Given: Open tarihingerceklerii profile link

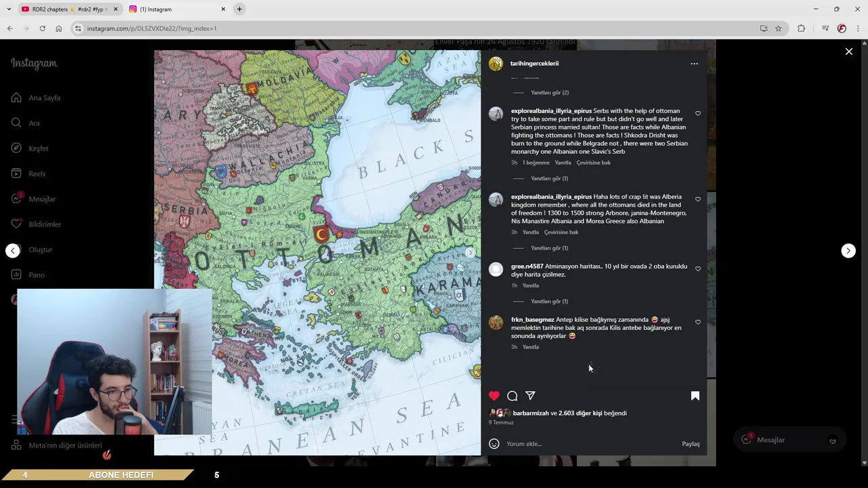Looking at the screenshot, I should pyautogui.click(x=534, y=63).
